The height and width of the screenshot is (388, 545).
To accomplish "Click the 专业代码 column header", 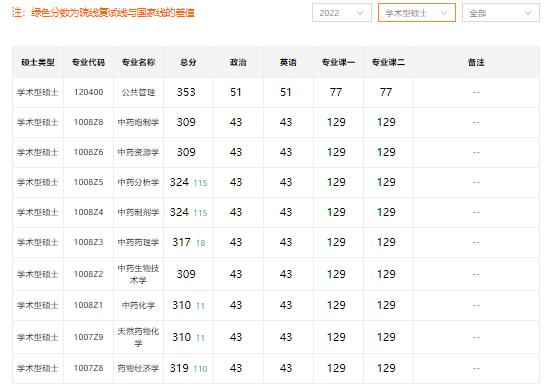I will (88, 62).
